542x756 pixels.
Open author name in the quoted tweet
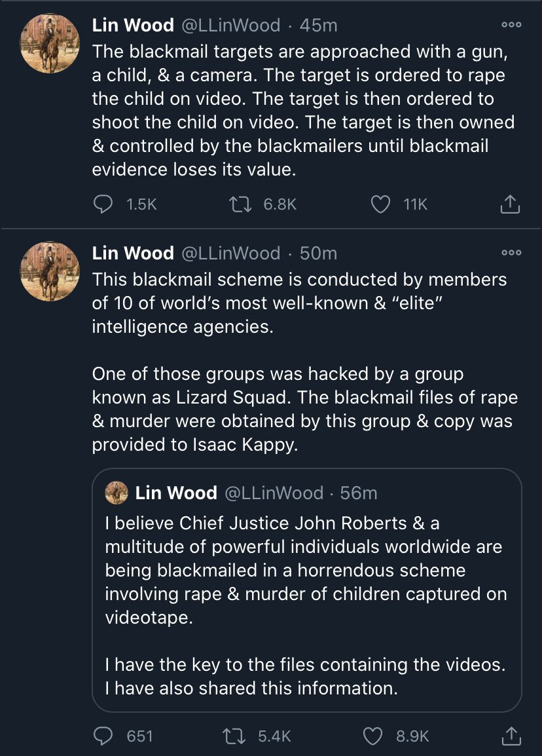point(176,493)
